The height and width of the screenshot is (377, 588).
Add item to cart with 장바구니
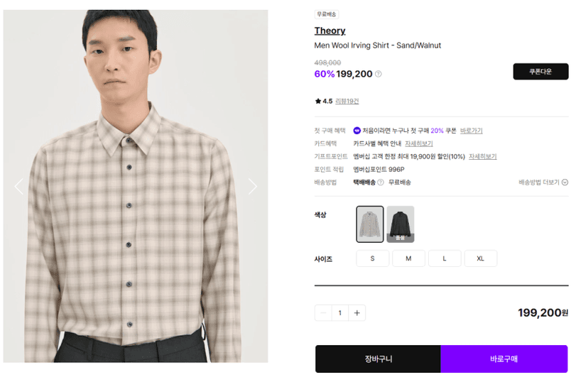click(x=378, y=359)
